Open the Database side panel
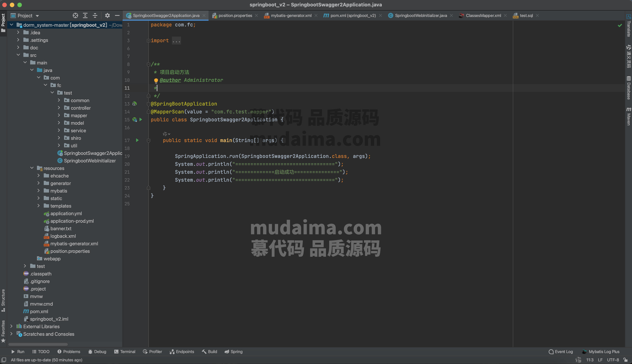632x364 pixels. 628,88
